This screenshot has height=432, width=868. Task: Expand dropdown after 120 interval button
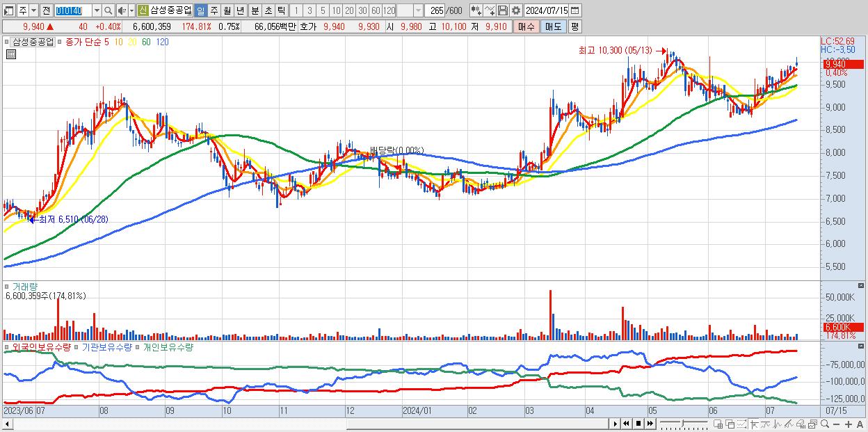pos(418,11)
